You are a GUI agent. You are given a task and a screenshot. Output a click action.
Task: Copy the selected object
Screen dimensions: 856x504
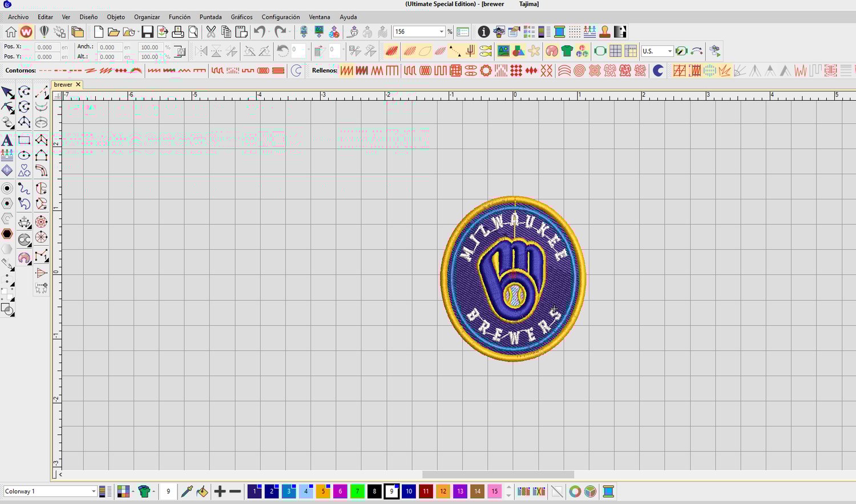pos(226,32)
